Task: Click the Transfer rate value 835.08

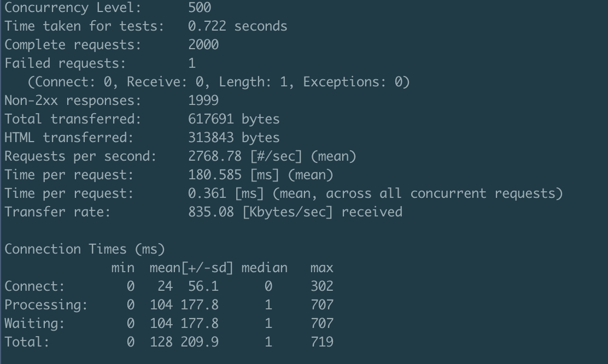Action: click(211, 212)
